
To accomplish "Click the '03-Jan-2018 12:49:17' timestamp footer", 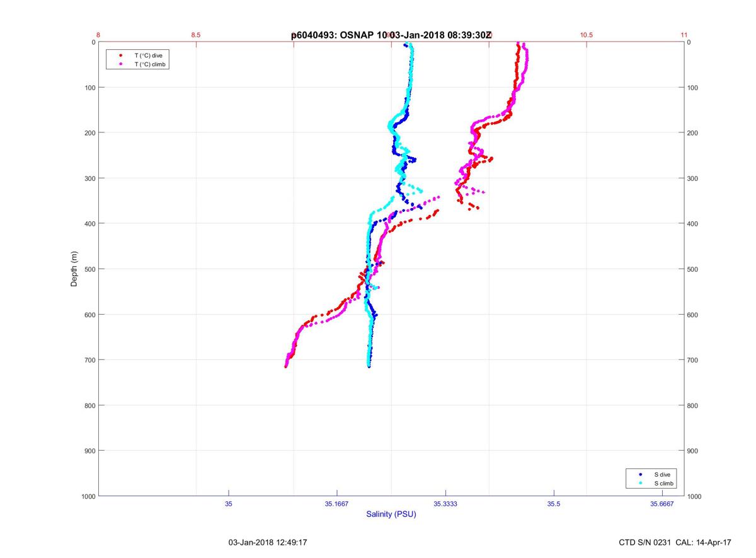I will click(x=268, y=542).
